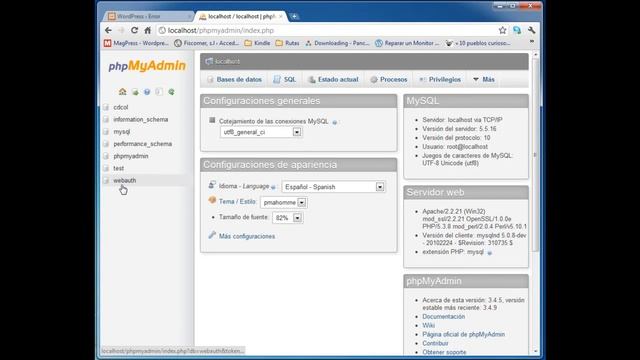Open Página oficial de phpMyAdmin link
This screenshot has width=640, height=360.
(x=464, y=334)
